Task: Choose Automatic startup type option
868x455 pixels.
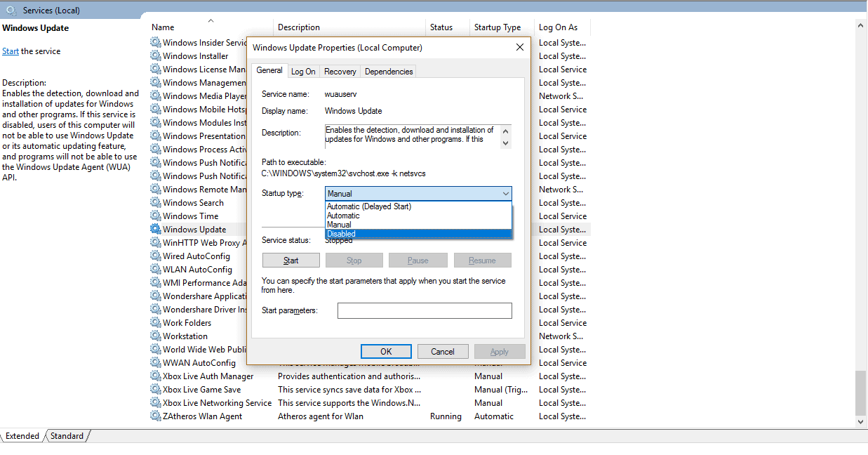Action: pos(418,216)
